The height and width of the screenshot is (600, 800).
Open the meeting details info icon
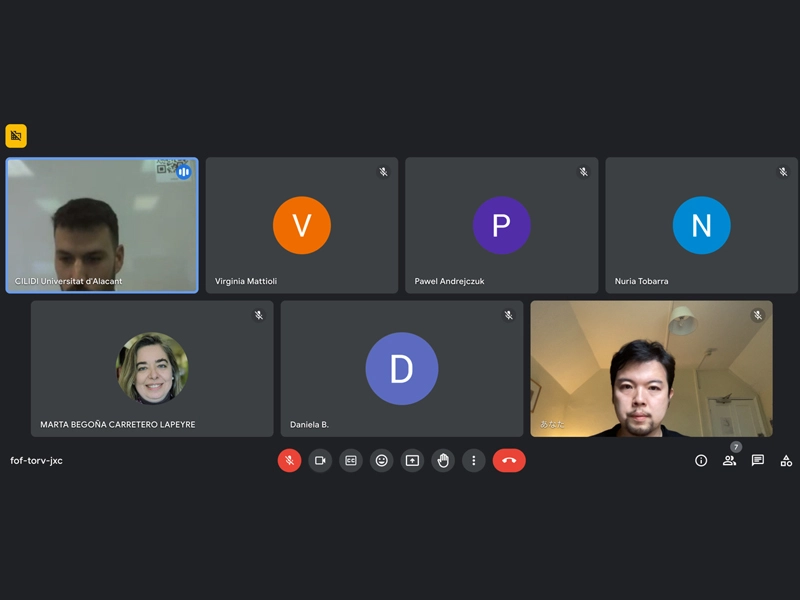pos(701,461)
